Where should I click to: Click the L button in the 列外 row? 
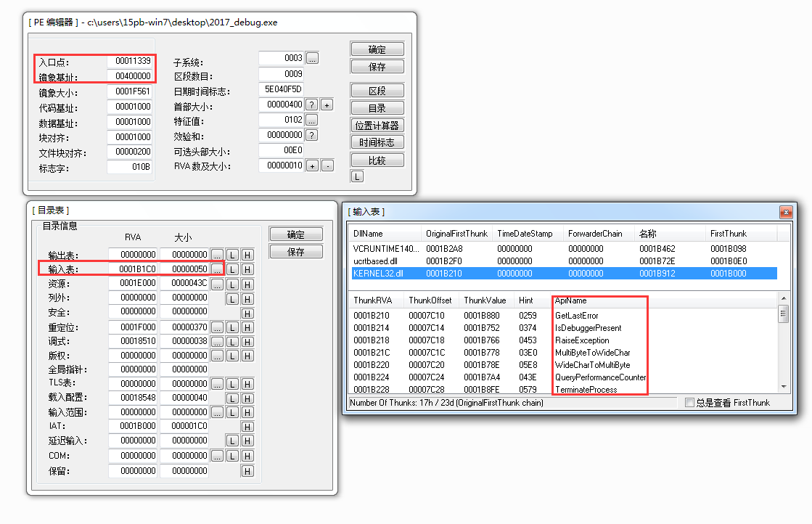coord(232,299)
